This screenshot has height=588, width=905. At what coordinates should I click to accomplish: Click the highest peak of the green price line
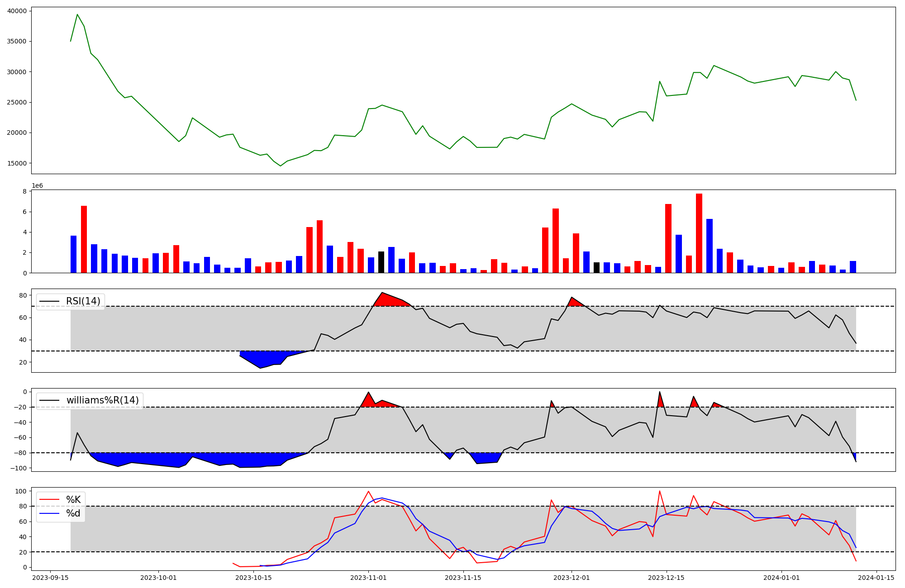pyautogui.click(x=77, y=14)
